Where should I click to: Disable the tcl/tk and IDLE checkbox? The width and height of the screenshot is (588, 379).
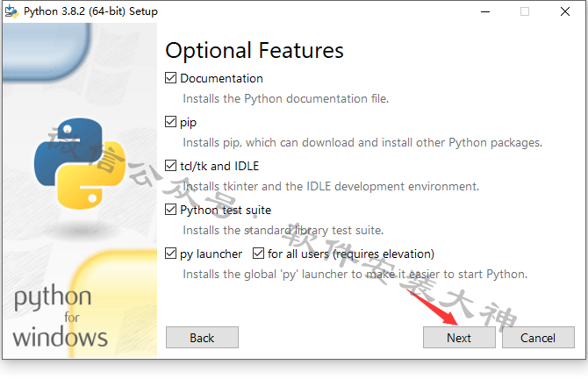[x=170, y=166]
